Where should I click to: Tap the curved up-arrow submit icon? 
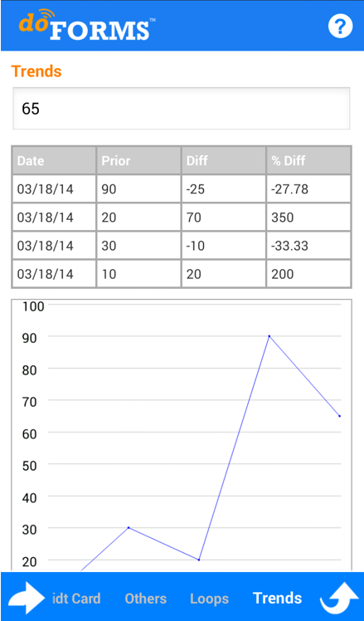(x=339, y=598)
